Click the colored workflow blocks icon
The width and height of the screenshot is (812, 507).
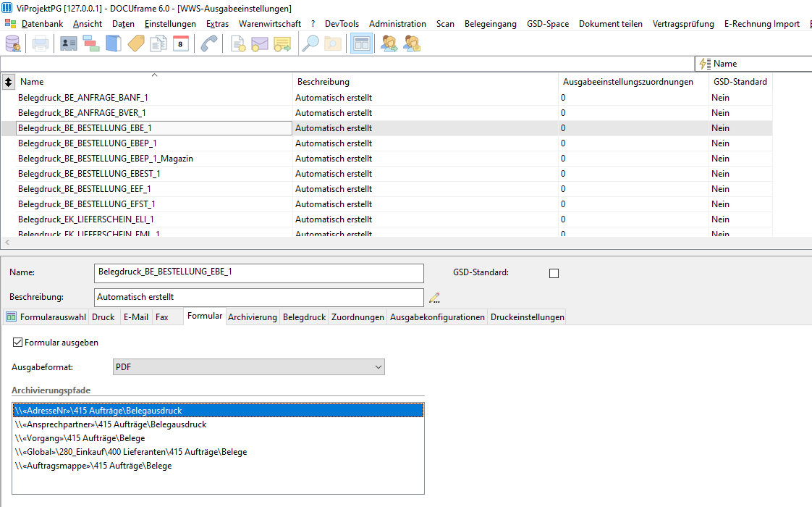91,43
